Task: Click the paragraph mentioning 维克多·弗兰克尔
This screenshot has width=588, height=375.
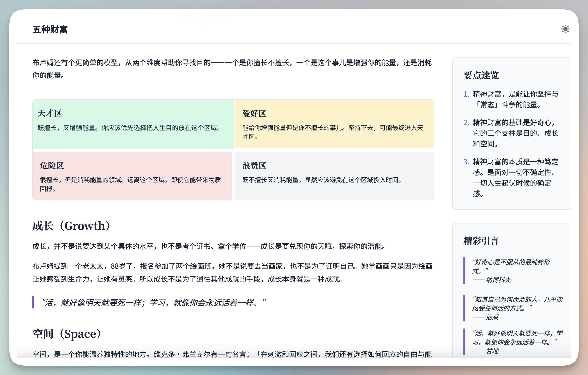Action: (x=232, y=354)
